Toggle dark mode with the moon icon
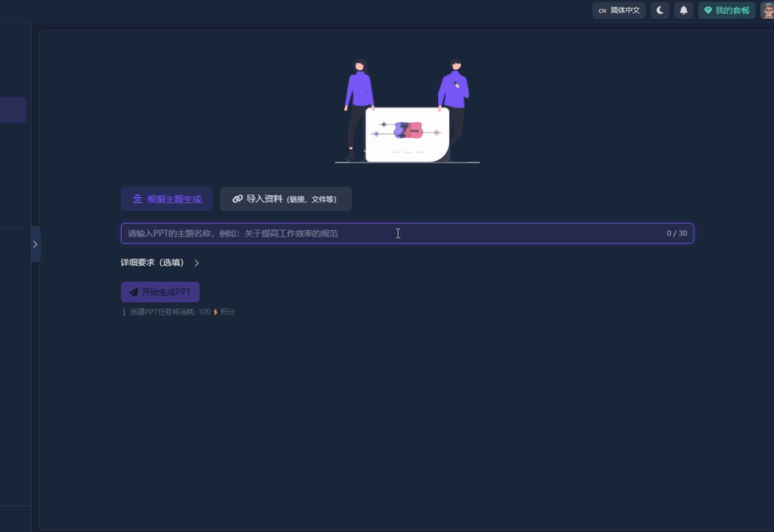The height and width of the screenshot is (532, 774). (660, 10)
